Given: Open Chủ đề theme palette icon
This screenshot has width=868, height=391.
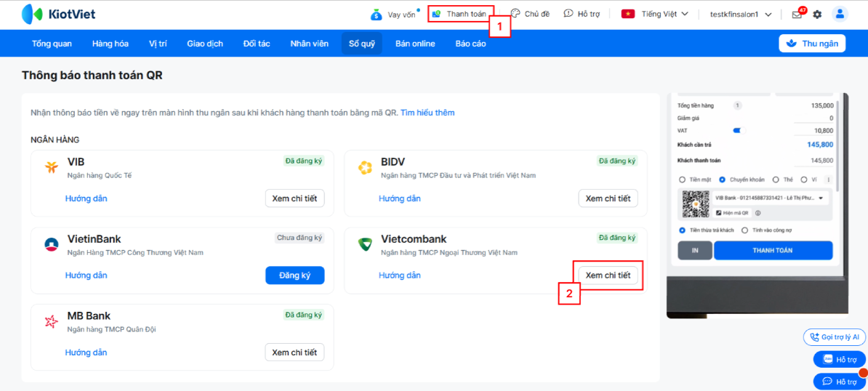Looking at the screenshot, I should tap(515, 13).
